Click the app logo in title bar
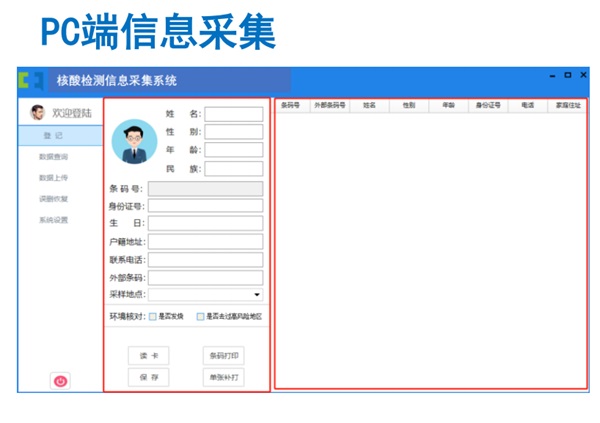This screenshot has height=423, width=600. pyautogui.click(x=33, y=80)
